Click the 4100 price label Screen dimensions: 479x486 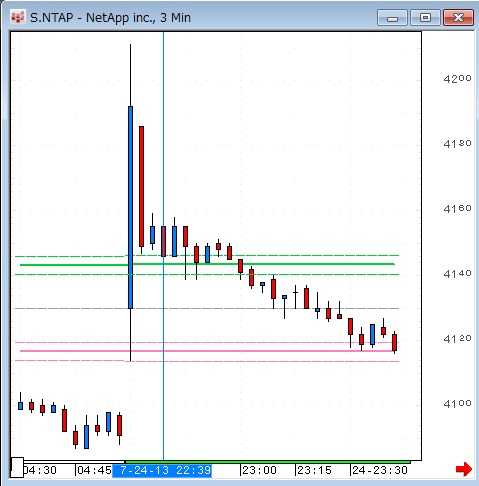(457, 404)
